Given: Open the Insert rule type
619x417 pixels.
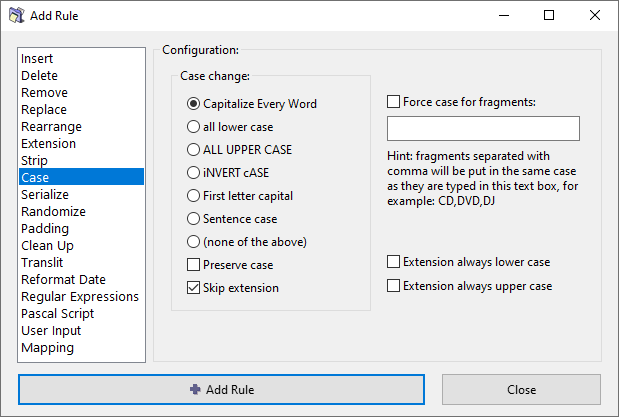Looking at the screenshot, I should pyautogui.click(x=38, y=59).
